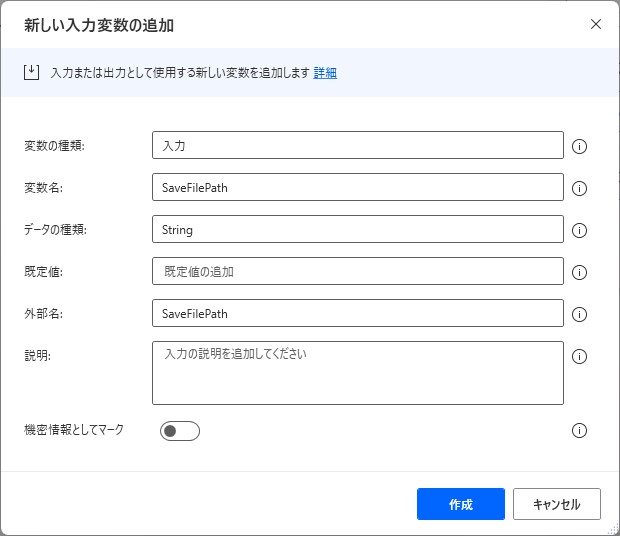This screenshot has width=620, height=536.
Task: Open the 変数の種類 dropdown showing 入力
Action: (358, 145)
